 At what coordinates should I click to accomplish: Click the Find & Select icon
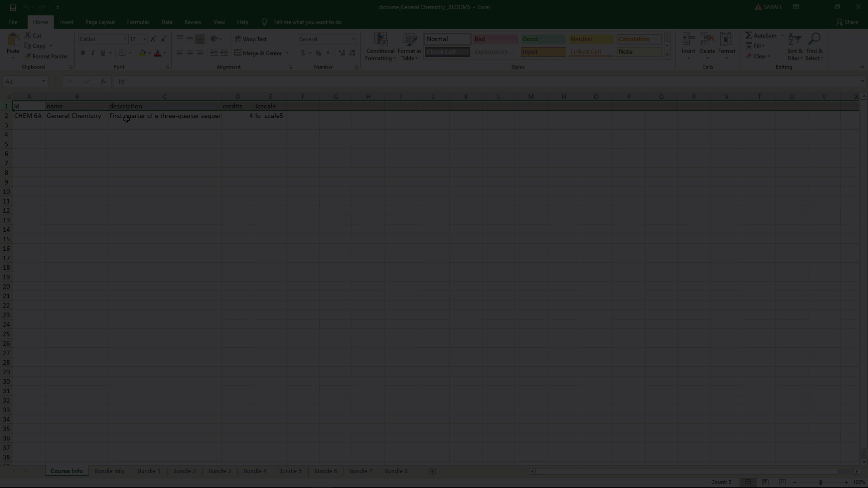tap(814, 46)
